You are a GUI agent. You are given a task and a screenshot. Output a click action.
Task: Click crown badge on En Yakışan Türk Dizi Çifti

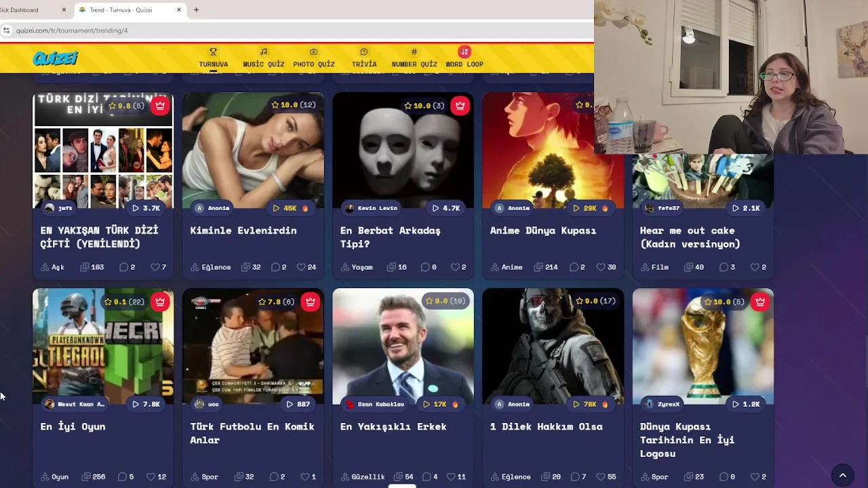coord(160,105)
